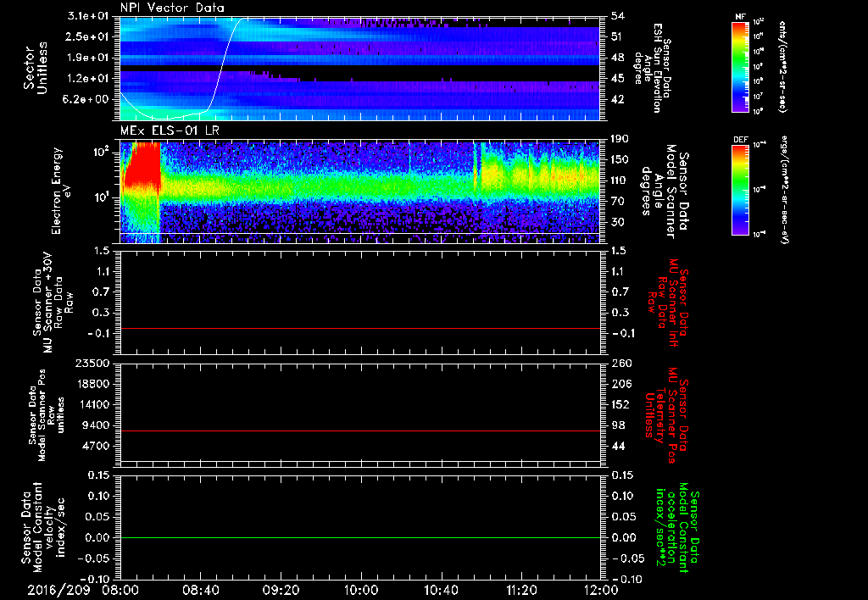This screenshot has width=868, height=600.
Task: Click the green "Model Constant acceleration" label
Action: coord(679,527)
